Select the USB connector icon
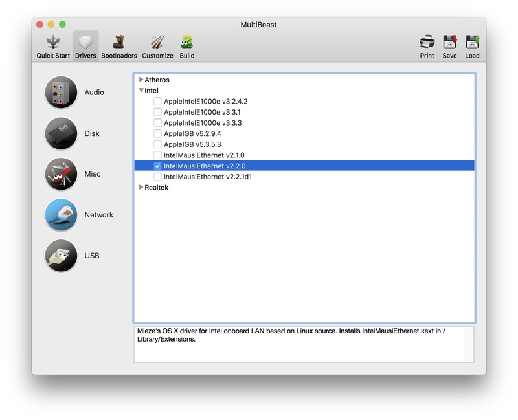This screenshot has width=518, height=420. [61, 256]
